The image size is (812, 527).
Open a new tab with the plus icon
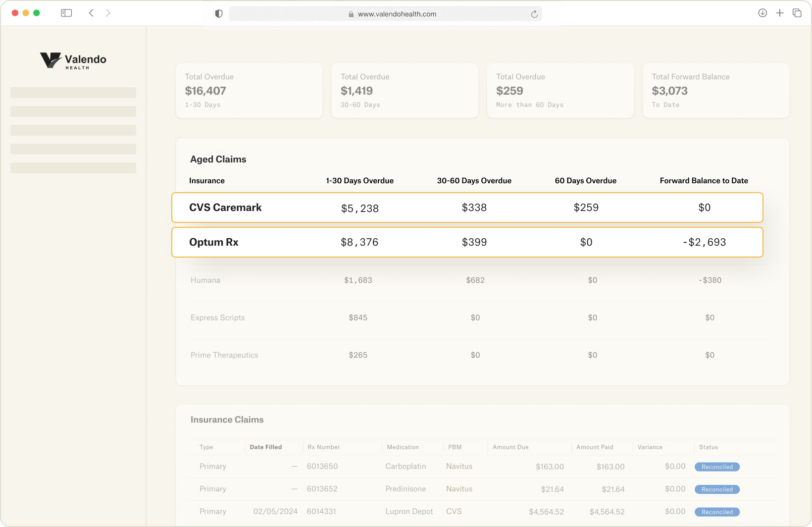[780, 13]
